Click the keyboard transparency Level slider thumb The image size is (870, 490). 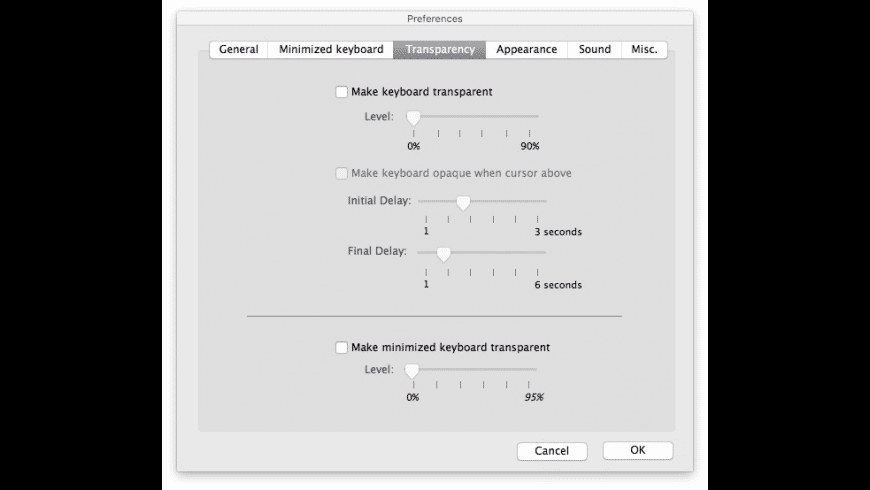point(413,117)
